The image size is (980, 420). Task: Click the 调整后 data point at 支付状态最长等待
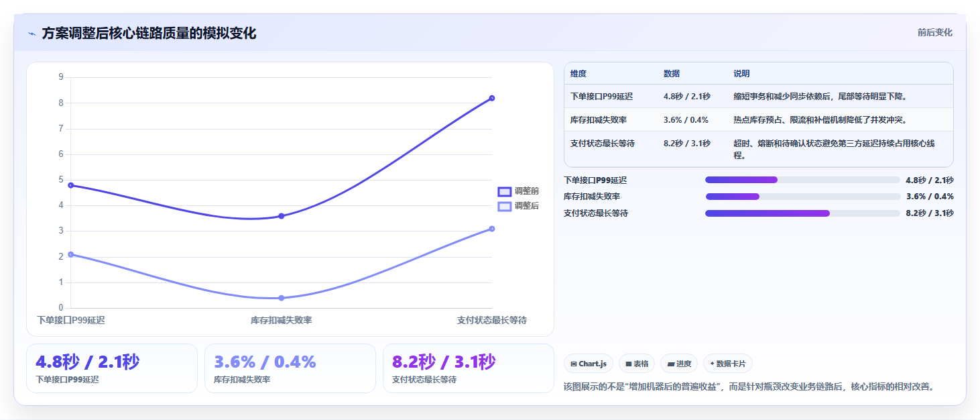[492, 229]
